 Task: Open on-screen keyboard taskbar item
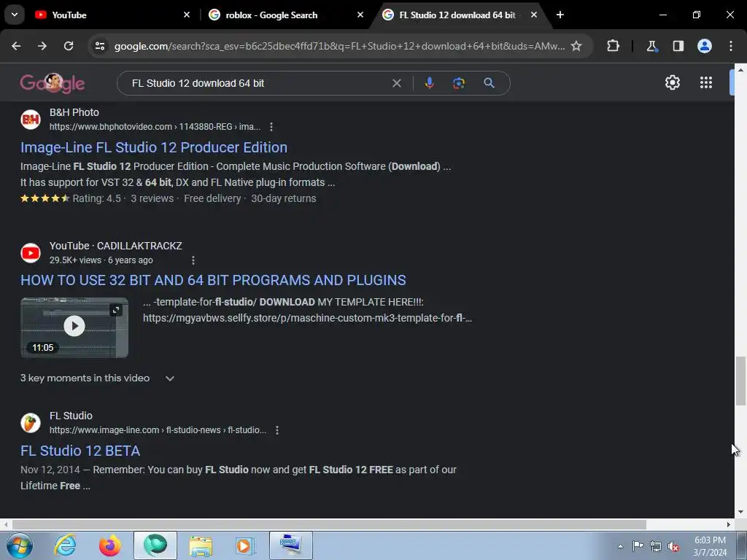click(x=291, y=545)
